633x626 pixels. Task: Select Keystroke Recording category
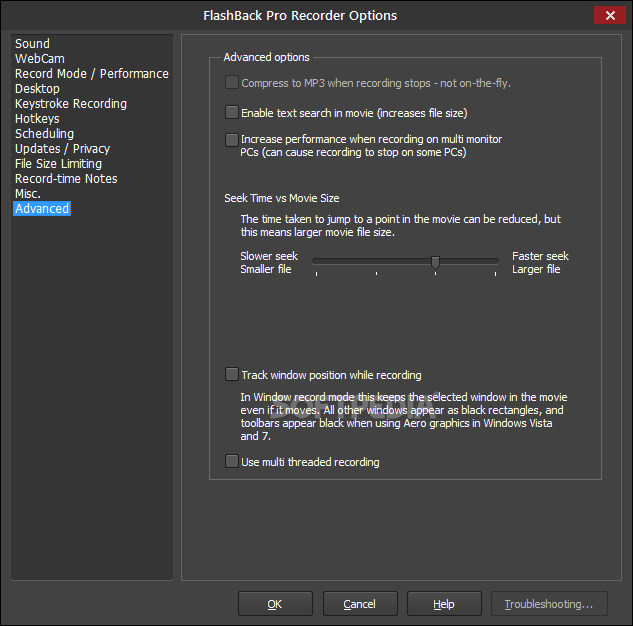(x=70, y=104)
